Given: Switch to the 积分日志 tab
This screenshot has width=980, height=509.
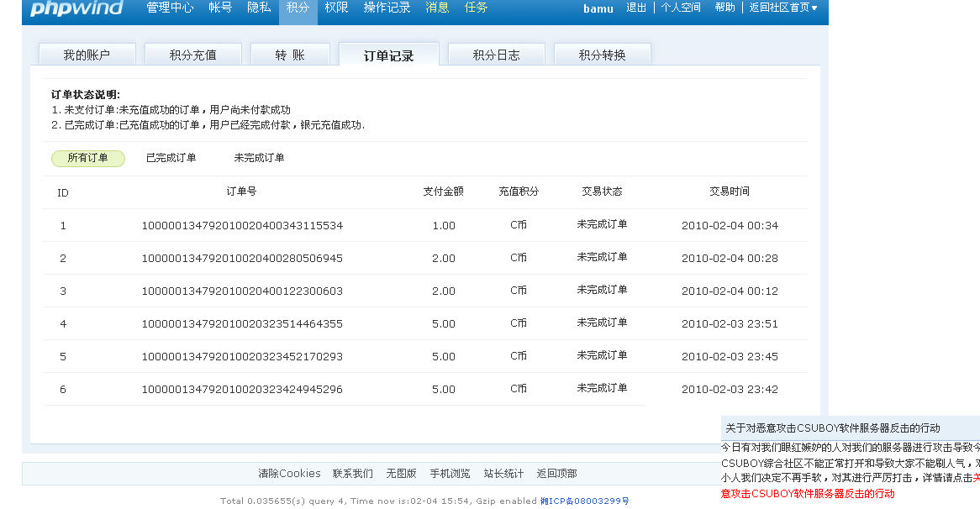Looking at the screenshot, I should click(496, 55).
